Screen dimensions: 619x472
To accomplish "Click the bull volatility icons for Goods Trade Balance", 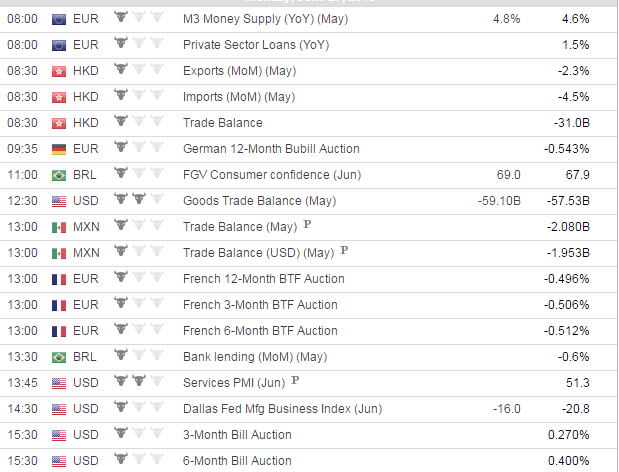I will [x=139, y=199].
